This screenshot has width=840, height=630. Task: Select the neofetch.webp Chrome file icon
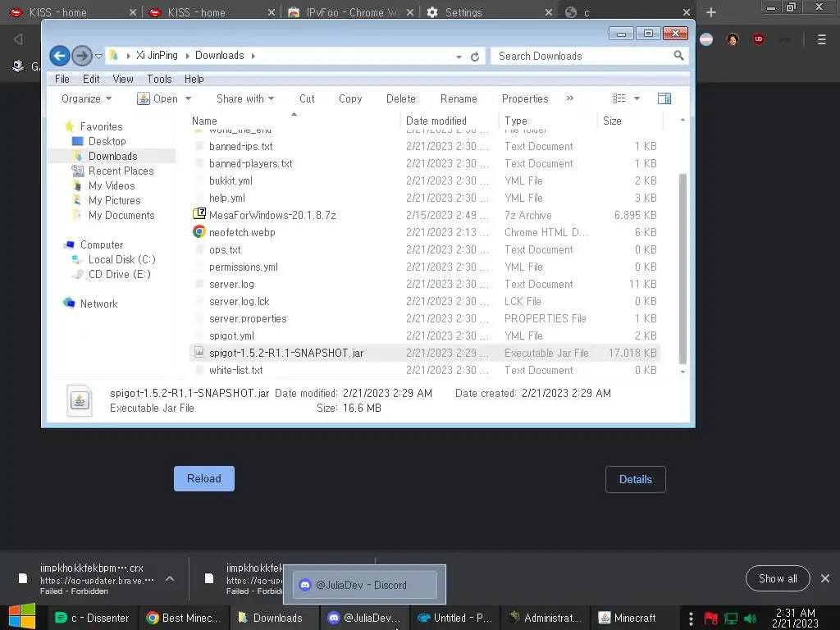(199, 232)
